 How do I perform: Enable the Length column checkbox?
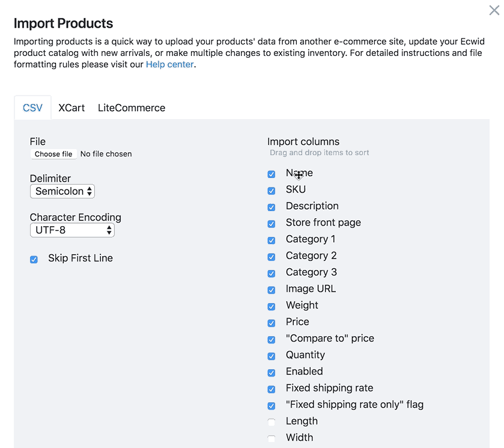(x=272, y=422)
